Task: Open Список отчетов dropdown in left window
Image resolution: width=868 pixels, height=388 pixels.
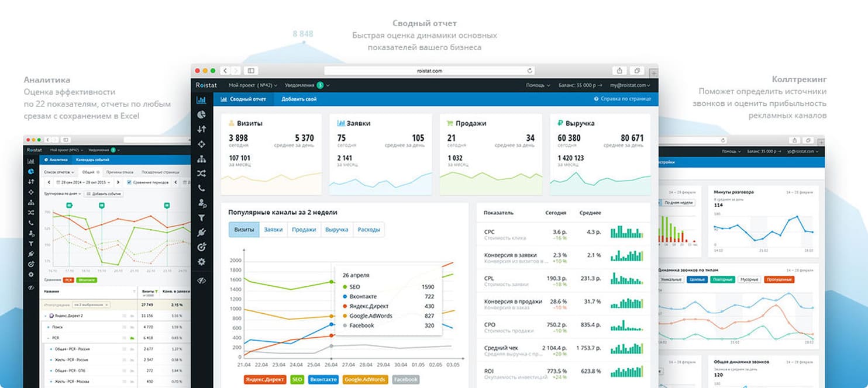Action: [59, 172]
